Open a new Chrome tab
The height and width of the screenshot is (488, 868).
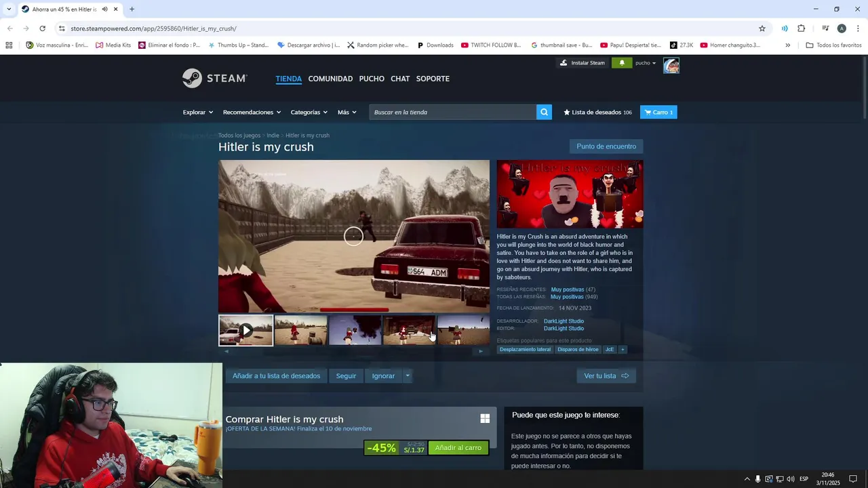[132, 9]
